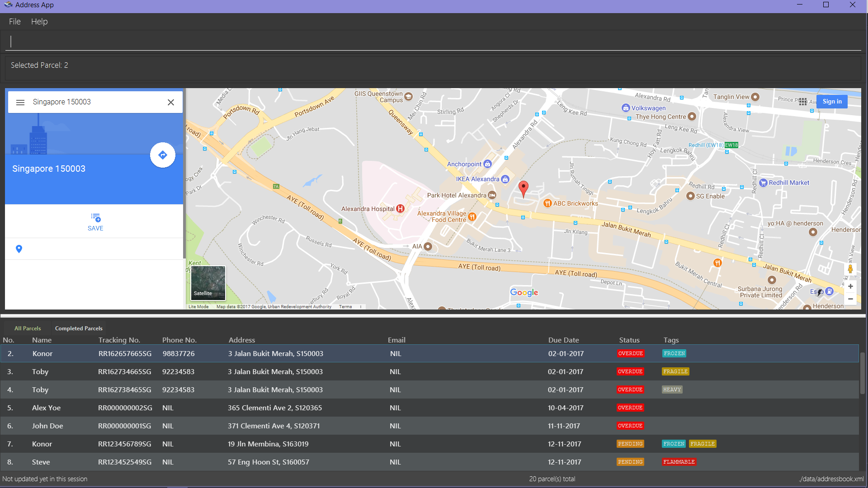868x488 pixels.
Task: Click the AIA place marker
Action: pos(428,247)
